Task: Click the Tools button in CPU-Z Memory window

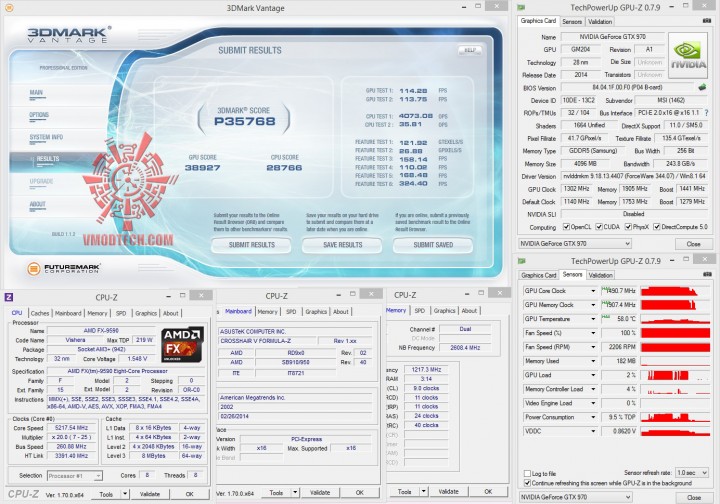Action: [x=404, y=491]
